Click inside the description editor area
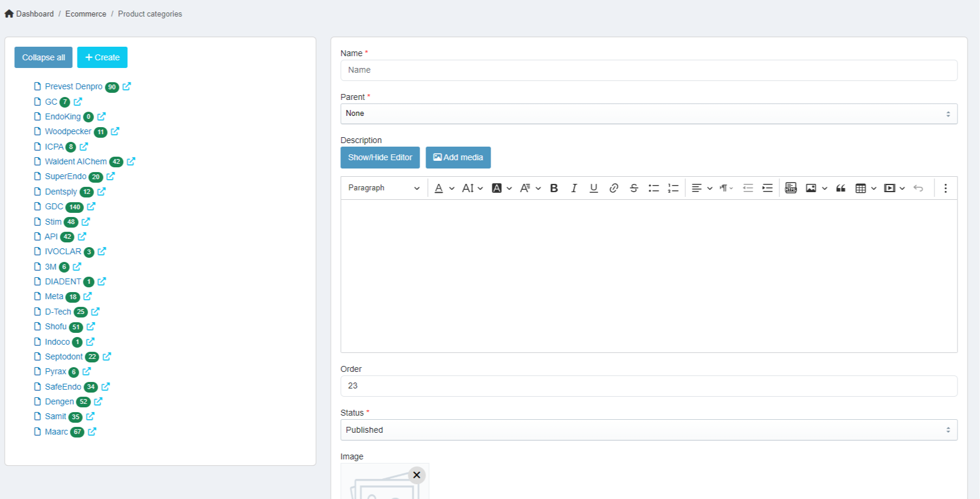Screen dimensions: 980x499 [649, 276]
